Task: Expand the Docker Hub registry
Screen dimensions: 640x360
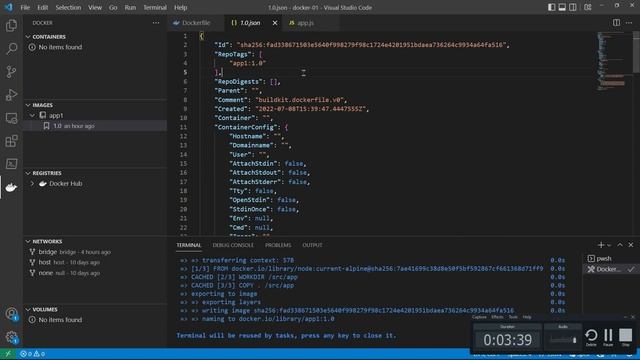Action: point(33,184)
